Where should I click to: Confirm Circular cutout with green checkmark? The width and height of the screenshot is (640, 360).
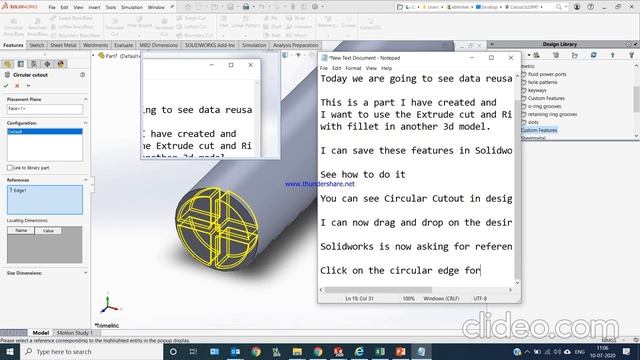click(x=6, y=86)
